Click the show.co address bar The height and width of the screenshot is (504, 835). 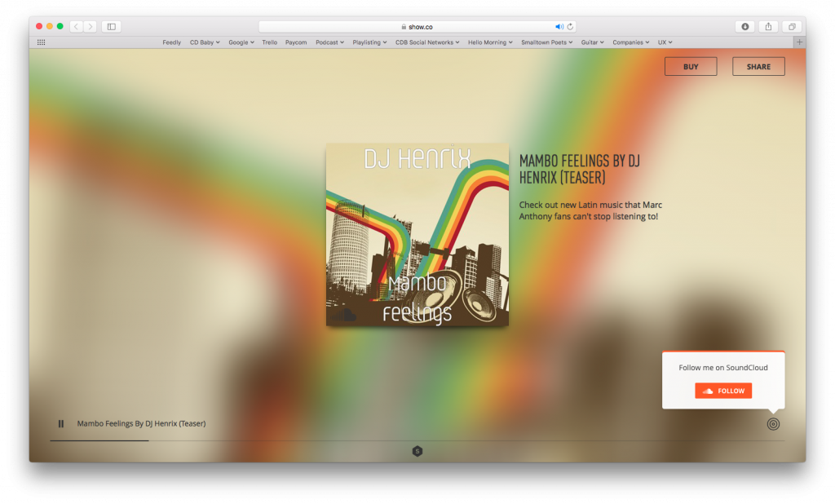coord(417,27)
